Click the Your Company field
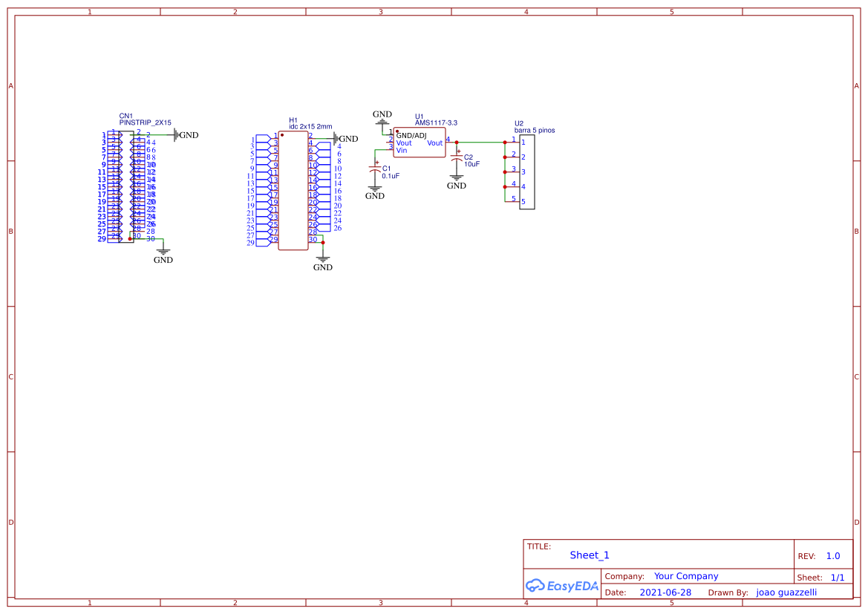This screenshot has height=614, width=868. point(686,576)
